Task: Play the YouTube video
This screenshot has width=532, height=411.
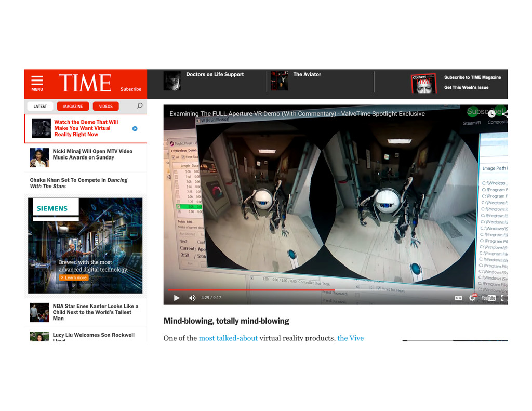Action: 177,298
